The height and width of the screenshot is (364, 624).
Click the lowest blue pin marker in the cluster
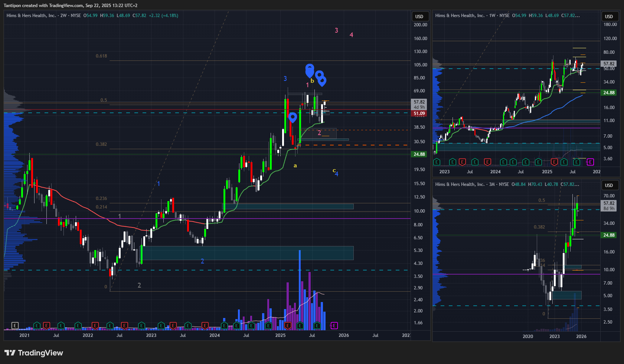point(322,80)
